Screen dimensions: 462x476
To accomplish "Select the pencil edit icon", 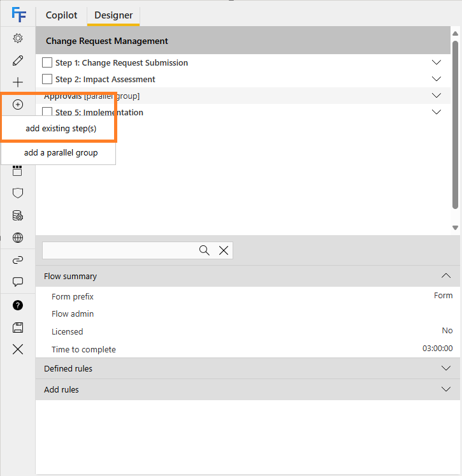I will [x=18, y=61].
